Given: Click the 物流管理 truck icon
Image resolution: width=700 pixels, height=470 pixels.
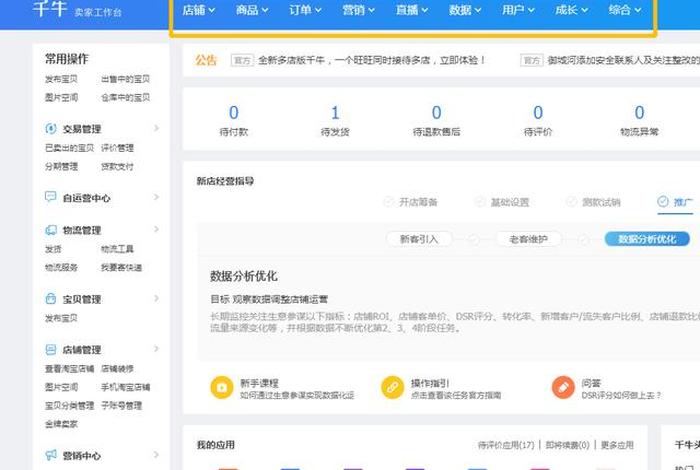Looking at the screenshot, I should 51,230.
